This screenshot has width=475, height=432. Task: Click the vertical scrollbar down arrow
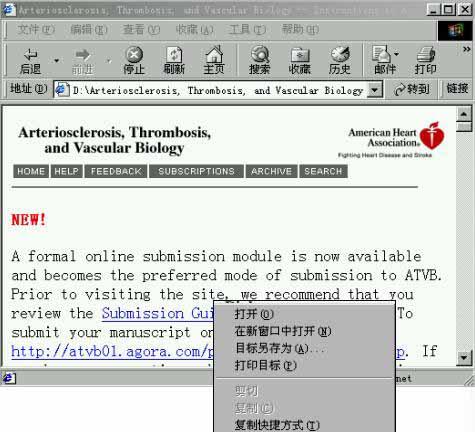pos(464,358)
